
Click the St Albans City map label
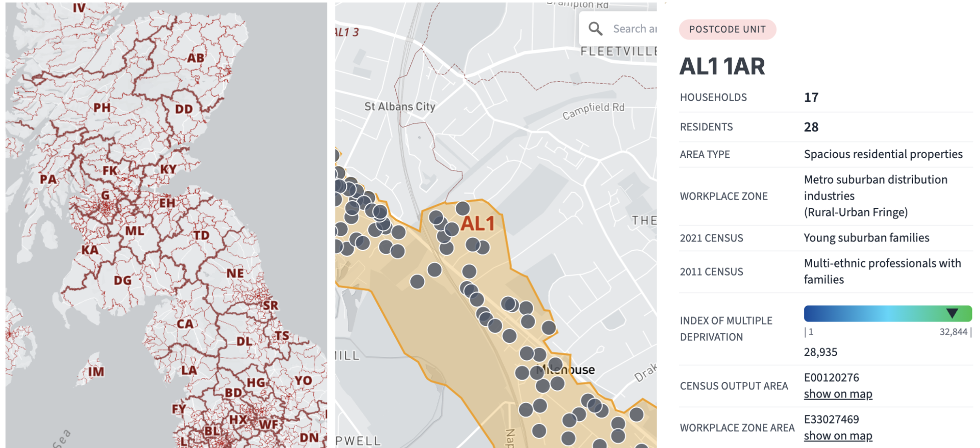tap(399, 106)
